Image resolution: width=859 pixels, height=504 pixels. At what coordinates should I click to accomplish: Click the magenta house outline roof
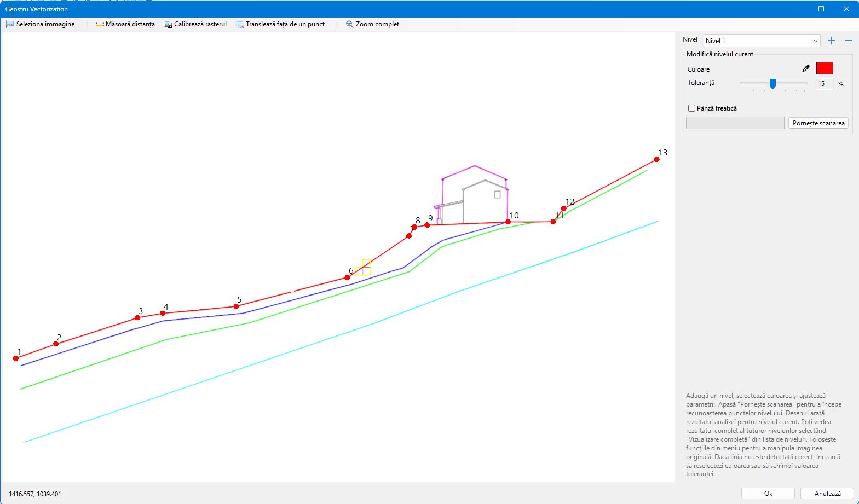[474, 172]
